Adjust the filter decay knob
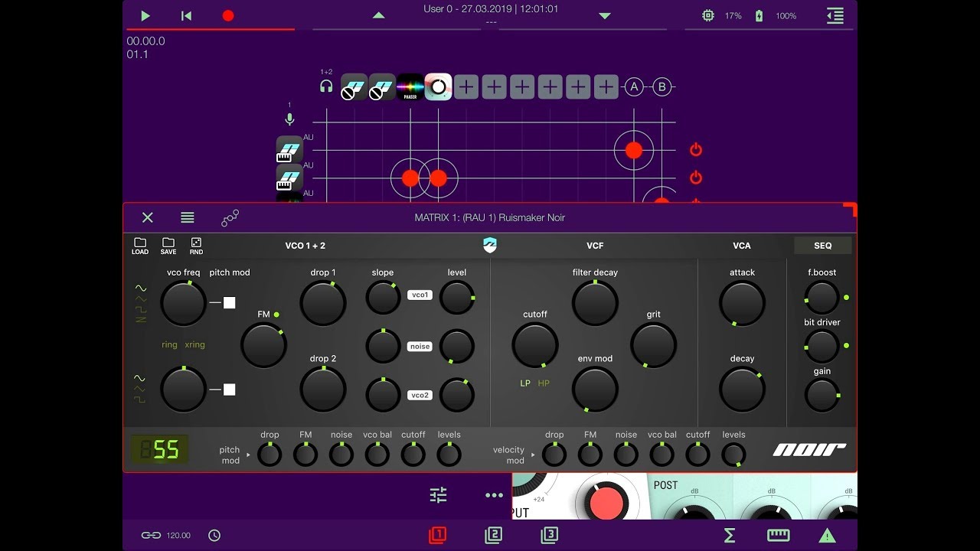This screenshot has width=980, height=551. click(x=595, y=303)
